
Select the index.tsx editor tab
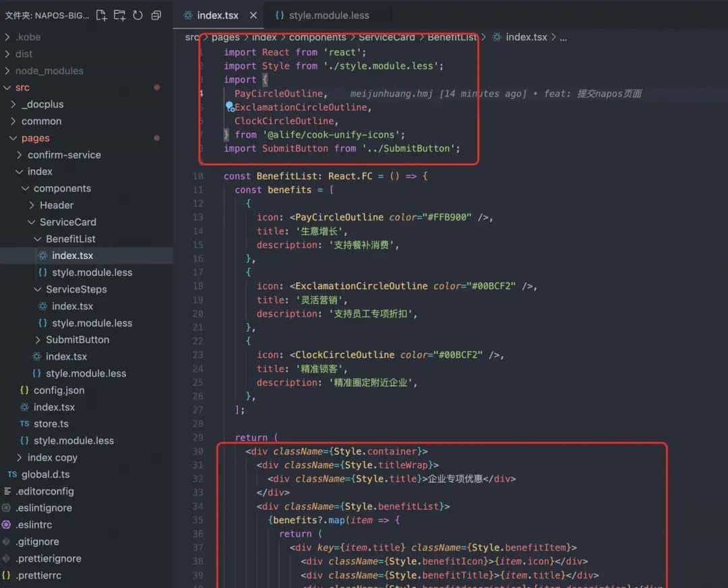click(x=217, y=15)
